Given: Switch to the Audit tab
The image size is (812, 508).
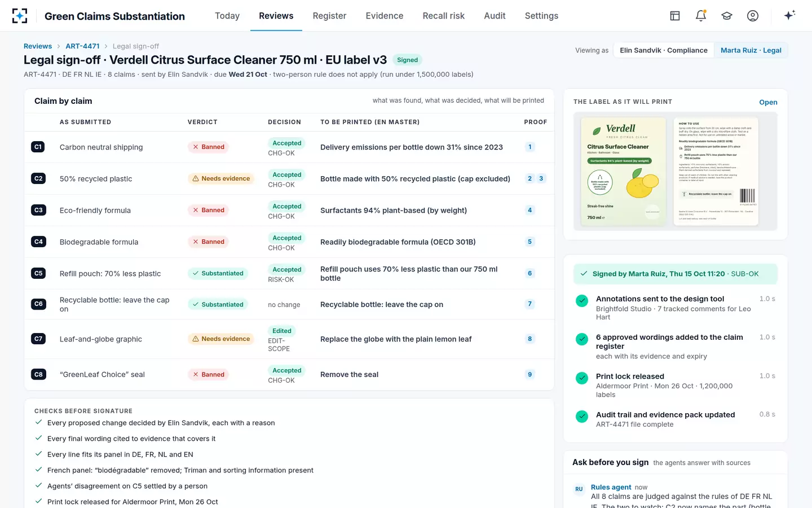Looking at the screenshot, I should point(495,16).
